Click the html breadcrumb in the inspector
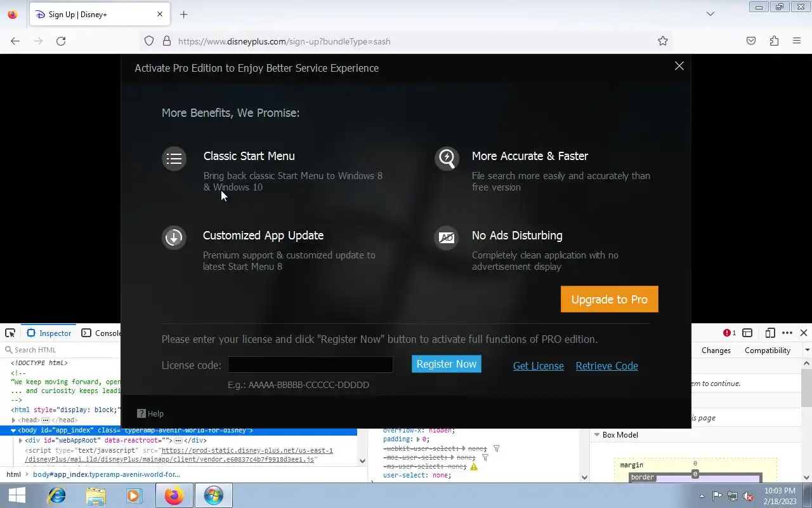Screen dimensions: 812x508 (x=13, y=474)
